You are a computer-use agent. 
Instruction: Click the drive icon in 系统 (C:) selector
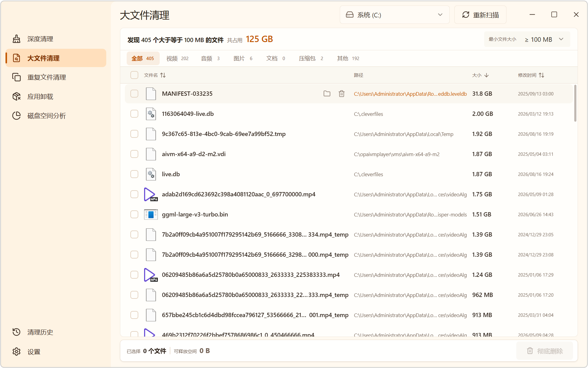(350, 15)
